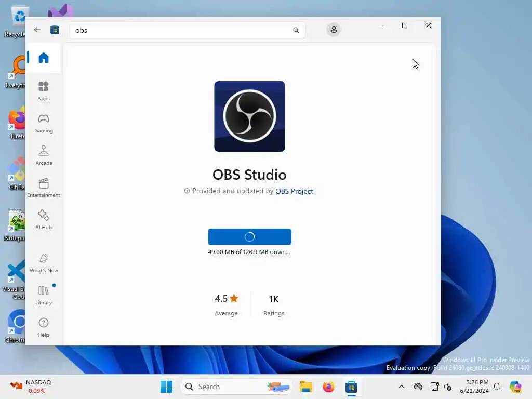The image size is (532, 399).
Task: Select the Everything desktop shortcut
Action: point(16,73)
